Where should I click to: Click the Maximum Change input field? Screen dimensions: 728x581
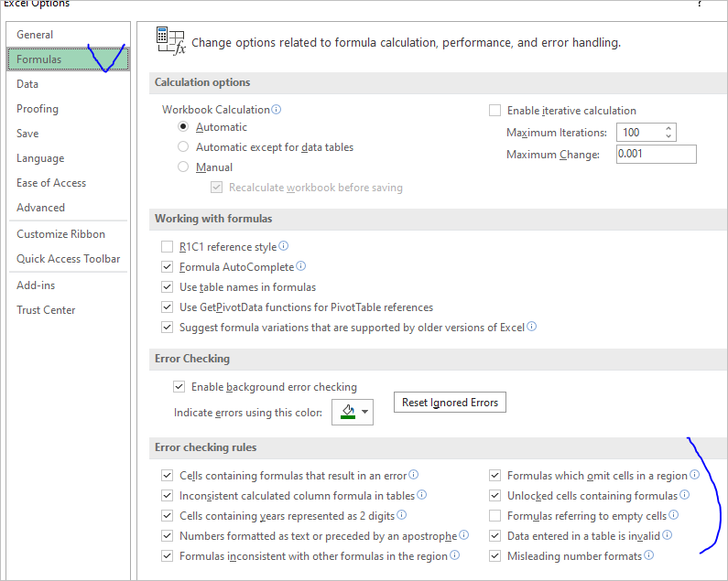click(656, 155)
